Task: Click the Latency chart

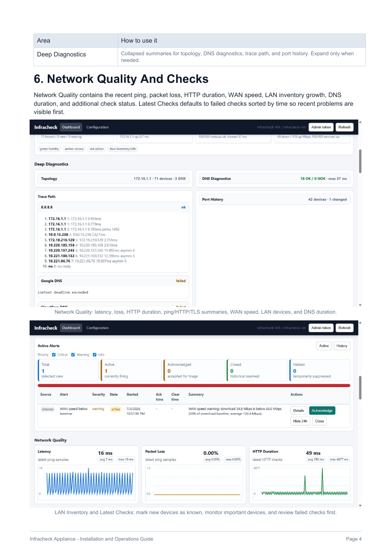Action: click(x=86, y=483)
